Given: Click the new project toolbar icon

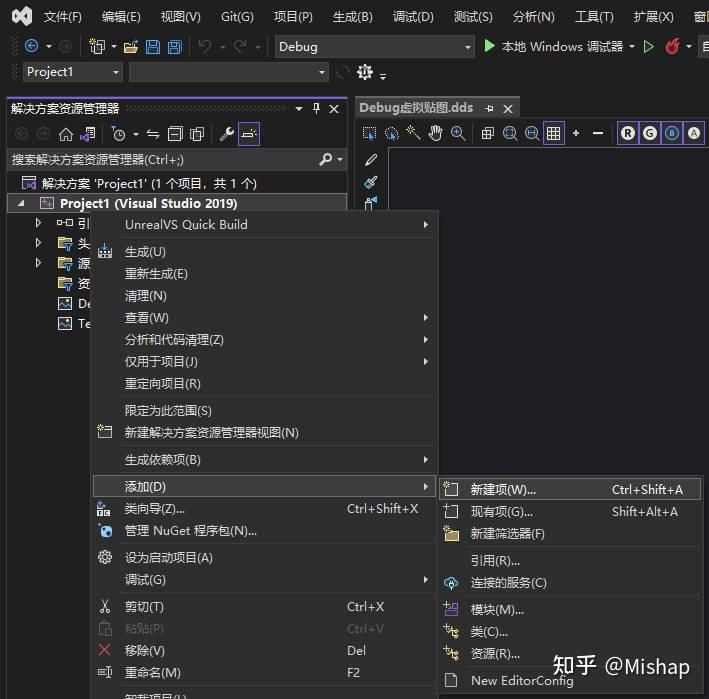Looking at the screenshot, I should click(97, 46).
